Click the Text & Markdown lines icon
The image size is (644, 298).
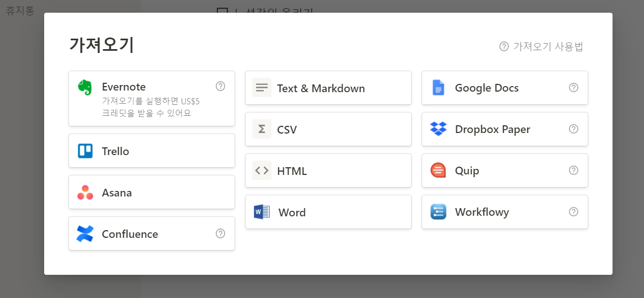tap(262, 87)
